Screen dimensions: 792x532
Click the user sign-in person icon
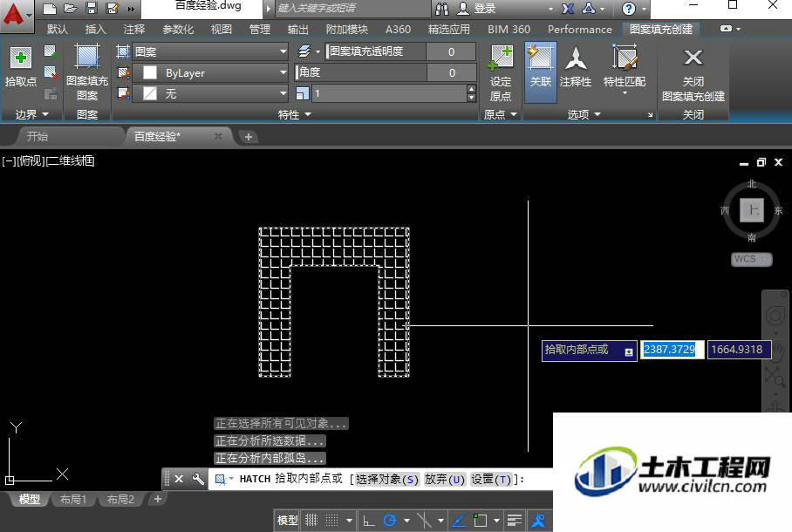[462, 8]
